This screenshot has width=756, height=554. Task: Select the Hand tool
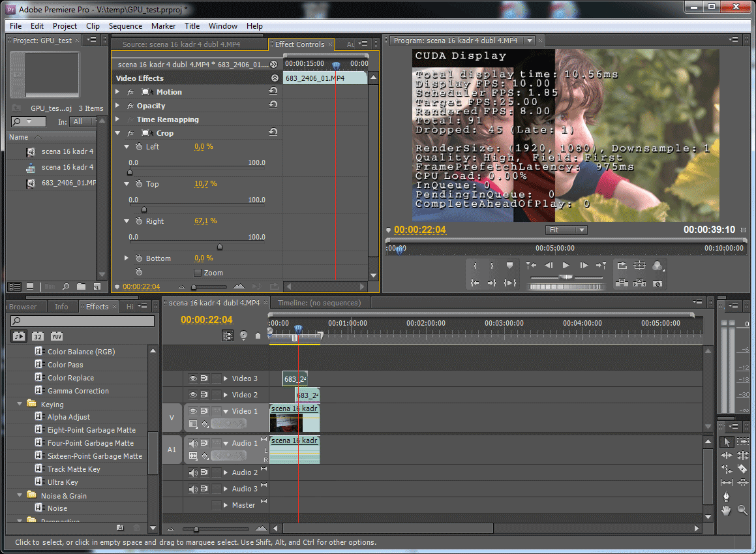(x=726, y=510)
